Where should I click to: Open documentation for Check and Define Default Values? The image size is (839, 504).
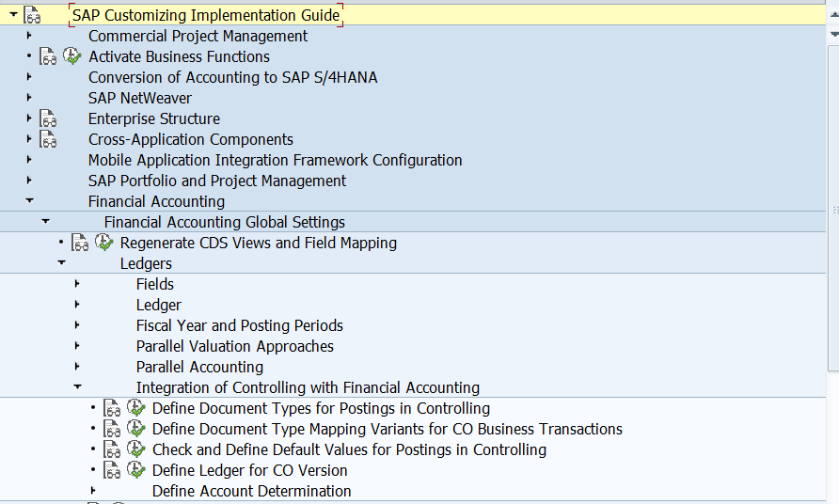click(x=112, y=449)
